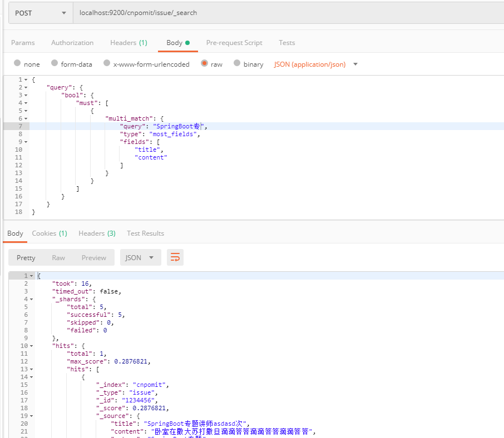The height and width of the screenshot is (438, 504).
Task: Collapse the response line 14 fold arrow
Action: (31, 377)
